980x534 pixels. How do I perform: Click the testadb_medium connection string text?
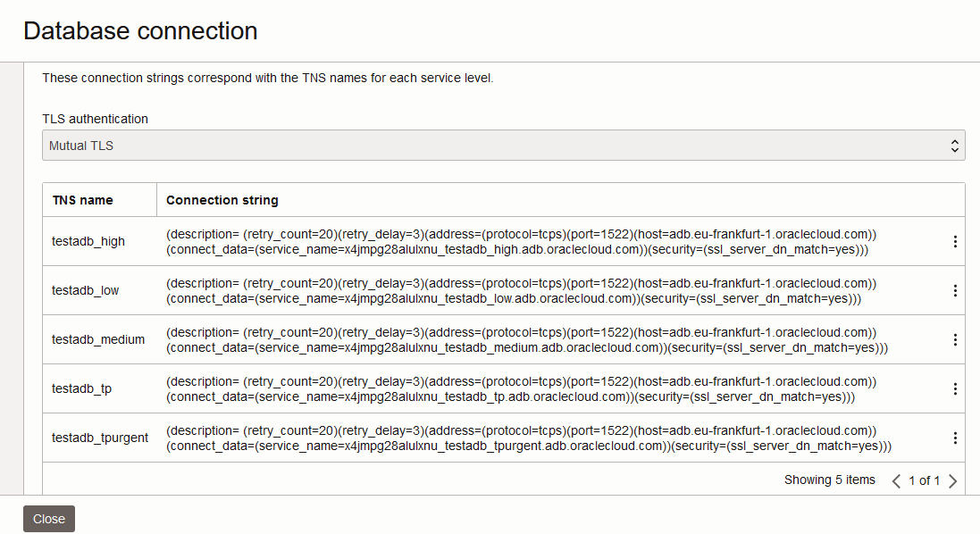pyautogui.click(x=526, y=340)
